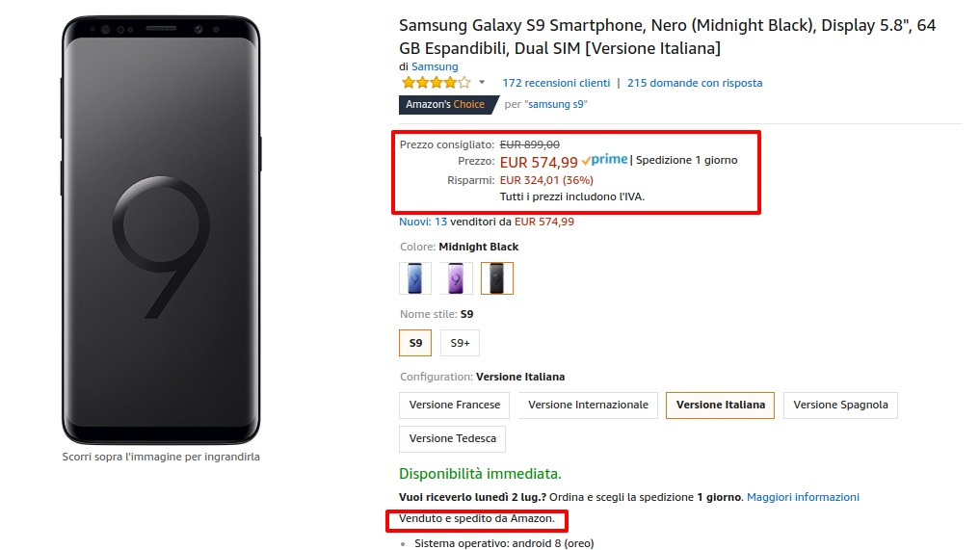Choose the S9 style option
The image size is (980, 550).
[x=415, y=343]
